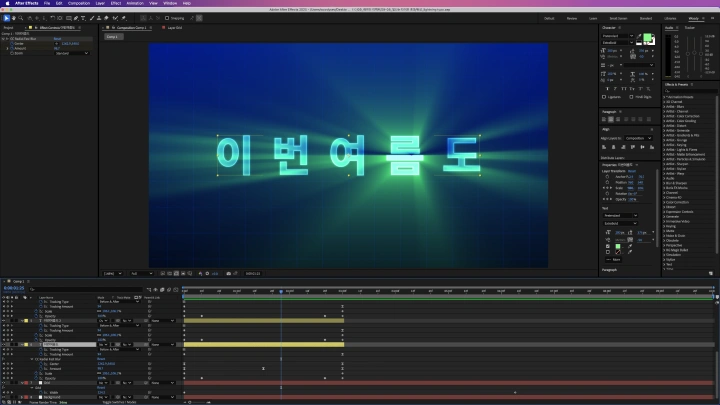720x405 pixels.
Task: Toggle the stroke checkbox in Properties Text section
Action: pos(608,252)
